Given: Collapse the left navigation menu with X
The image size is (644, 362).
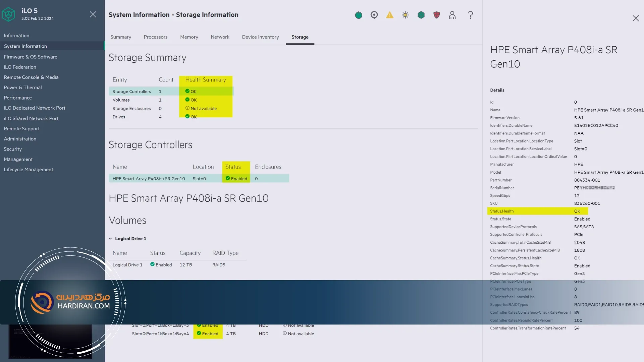Looking at the screenshot, I should (x=93, y=14).
